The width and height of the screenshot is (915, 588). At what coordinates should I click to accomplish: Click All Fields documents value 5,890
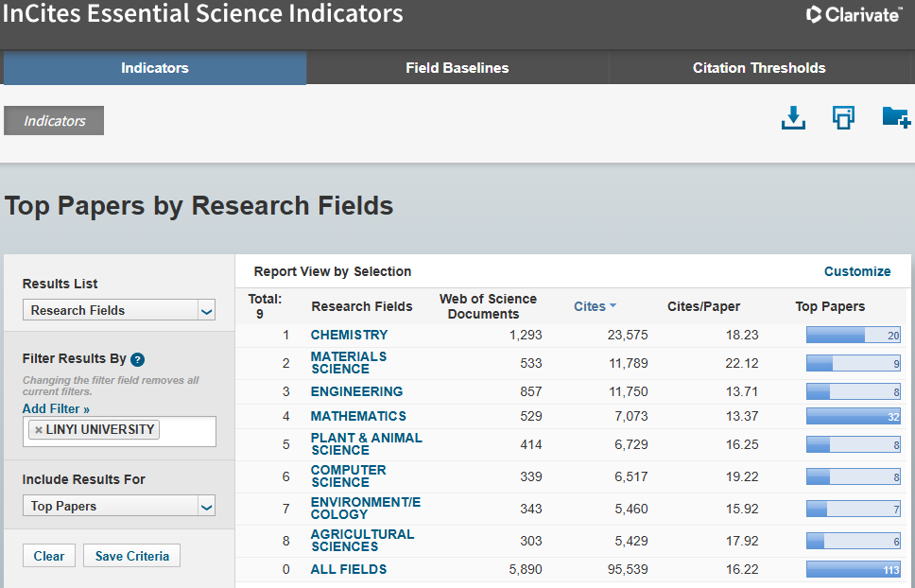[526, 569]
